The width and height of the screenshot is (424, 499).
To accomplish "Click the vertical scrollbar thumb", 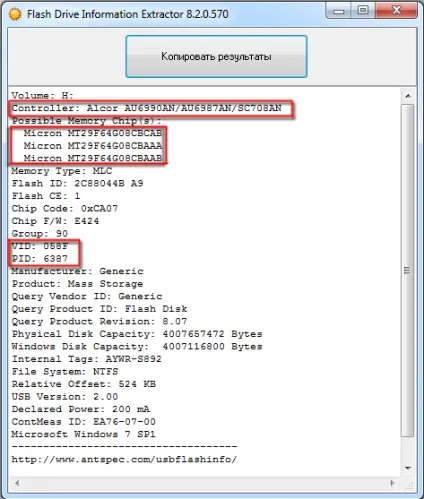I will pos(408,271).
